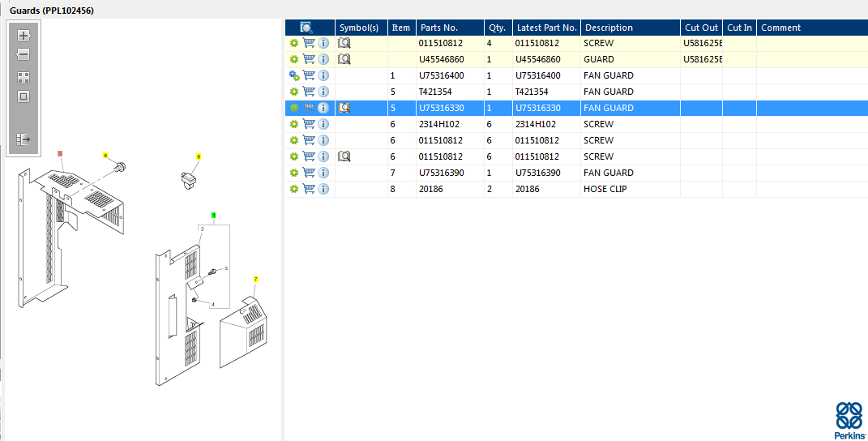Image resolution: width=868 pixels, height=441 pixels.
Task: Add the quantity 4 SCREW 011510812 to cart
Action: tap(309, 43)
